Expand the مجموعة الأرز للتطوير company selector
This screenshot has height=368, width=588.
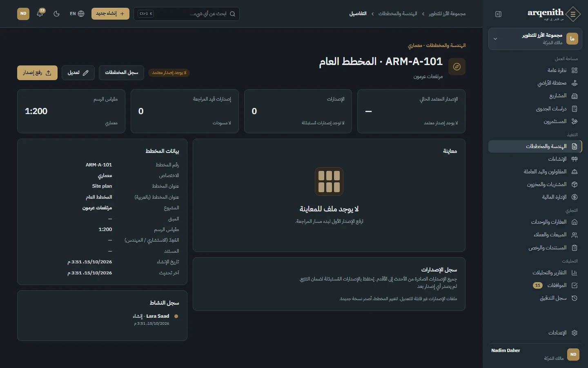tap(535, 39)
